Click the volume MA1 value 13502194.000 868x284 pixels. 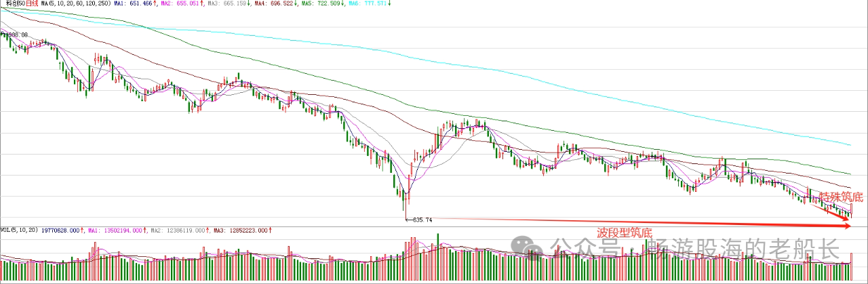click(124, 230)
